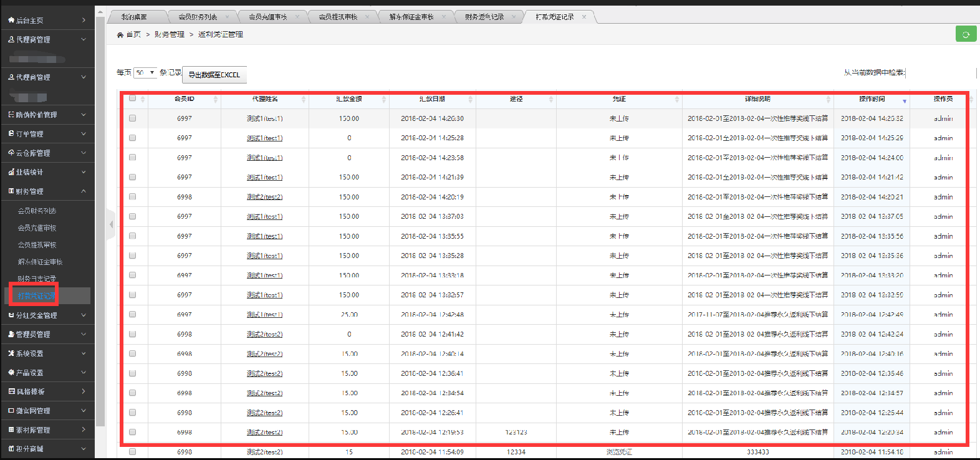Click the 财务管理 breadcrumb link
This screenshot has height=460, width=980.
pyautogui.click(x=170, y=35)
